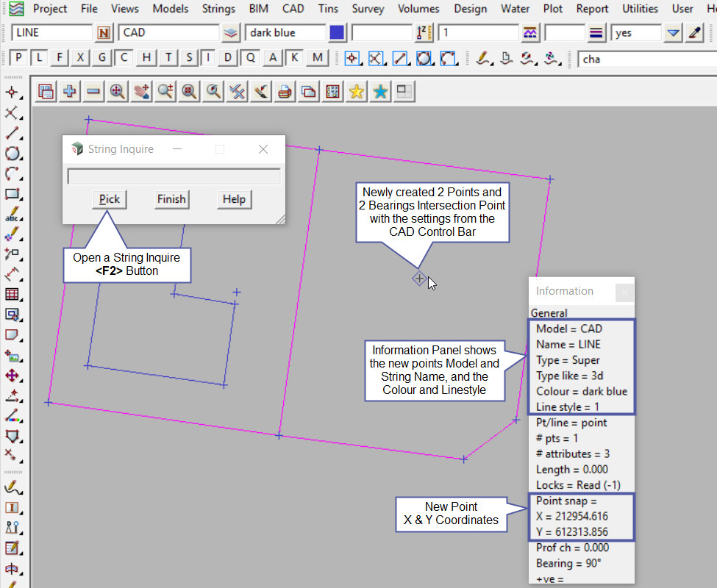Viewport: 717px width, 588px height.
Task: Click the minus icon in view toolbar
Action: pyautogui.click(x=93, y=91)
